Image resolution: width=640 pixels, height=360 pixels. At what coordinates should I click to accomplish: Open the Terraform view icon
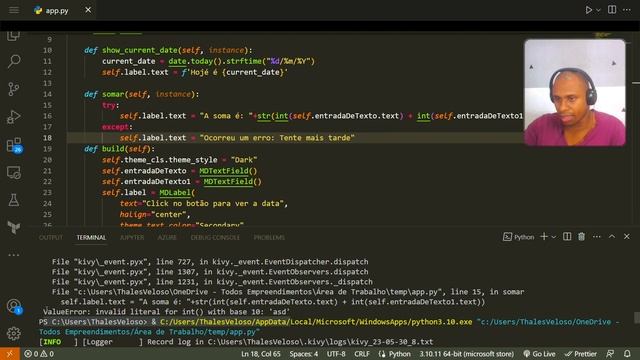pos(14,227)
